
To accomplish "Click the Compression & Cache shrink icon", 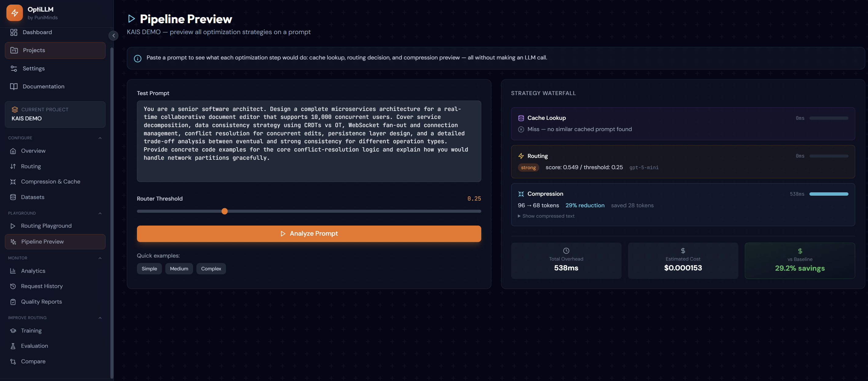I will coord(13,182).
